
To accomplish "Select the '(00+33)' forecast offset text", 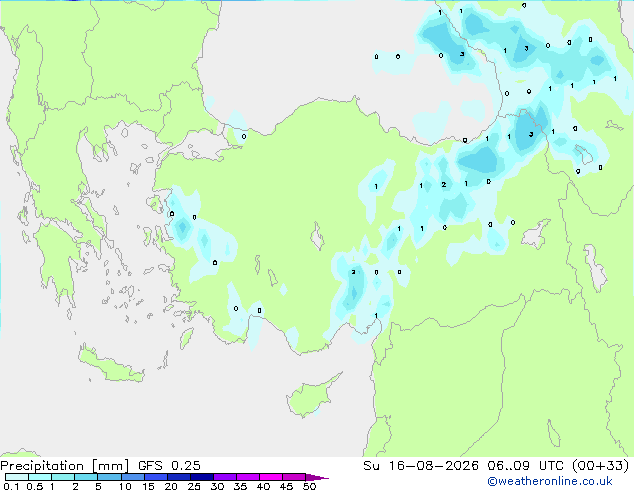I will [x=600, y=466].
